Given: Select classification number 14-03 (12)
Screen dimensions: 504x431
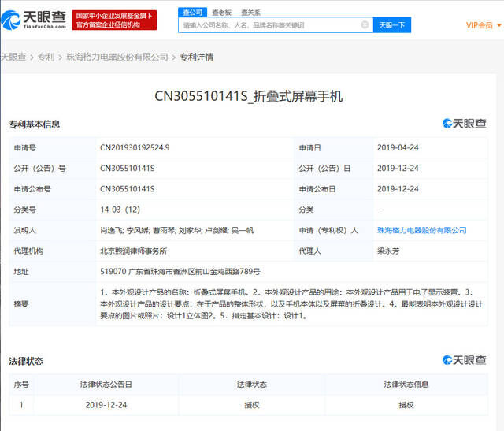Looking at the screenshot, I should pos(120,210).
